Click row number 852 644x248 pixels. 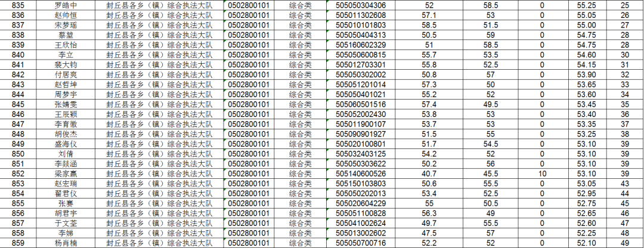tap(18, 173)
